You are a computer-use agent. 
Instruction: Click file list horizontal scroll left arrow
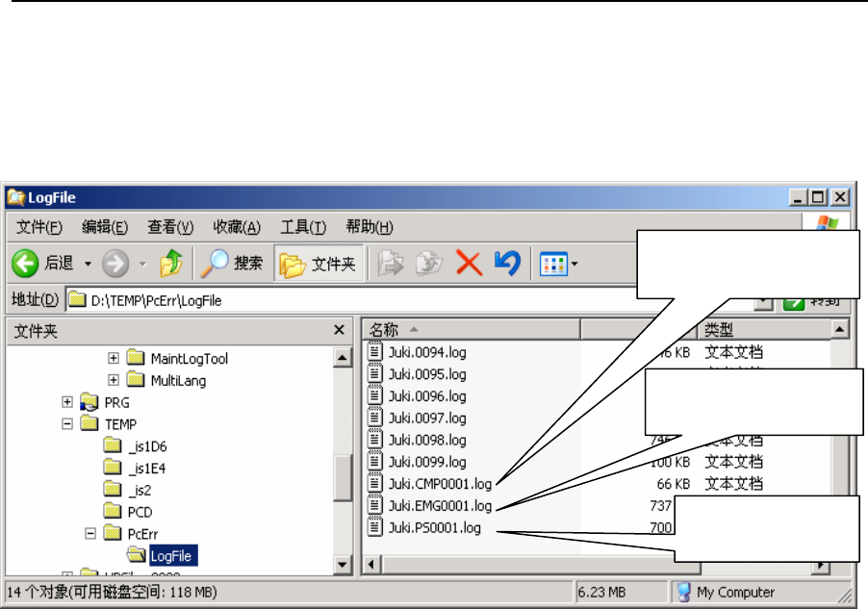pyautogui.click(x=371, y=566)
